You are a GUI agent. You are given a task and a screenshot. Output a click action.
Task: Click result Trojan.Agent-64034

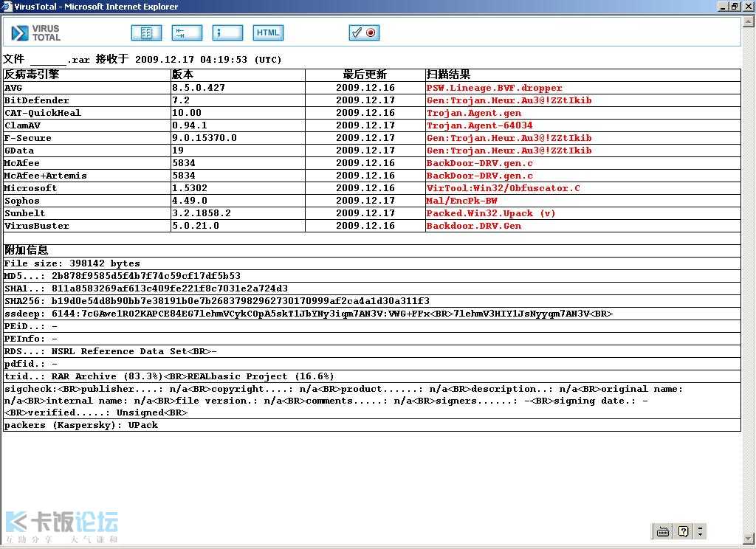[x=480, y=125]
